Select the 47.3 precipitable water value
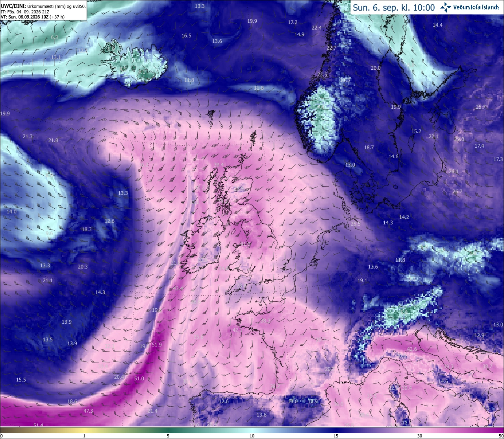 click(x=88, y=411)
